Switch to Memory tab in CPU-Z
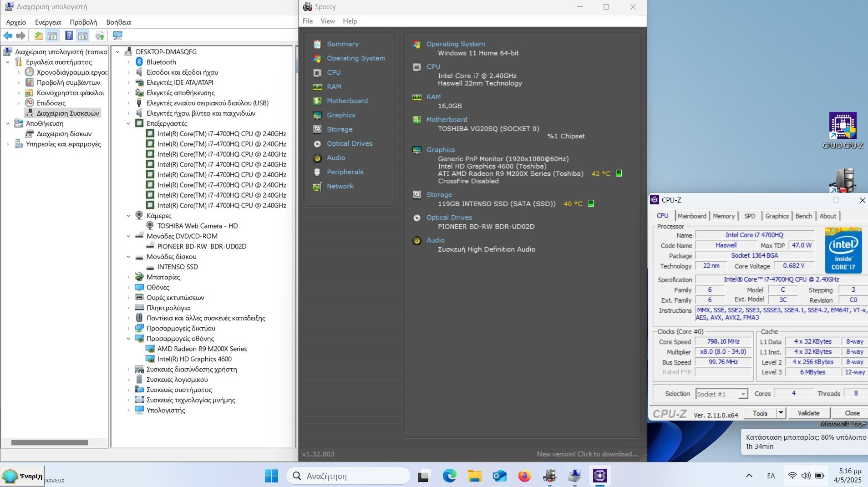 point(724,216)
